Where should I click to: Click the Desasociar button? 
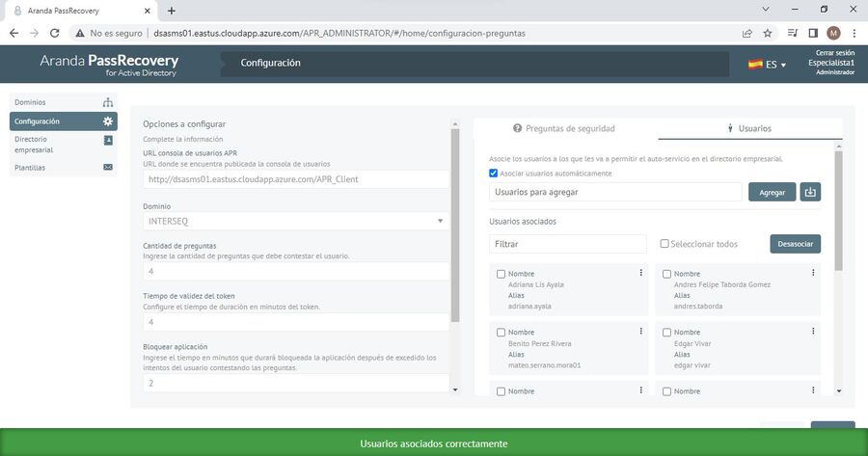click(795, 244)
